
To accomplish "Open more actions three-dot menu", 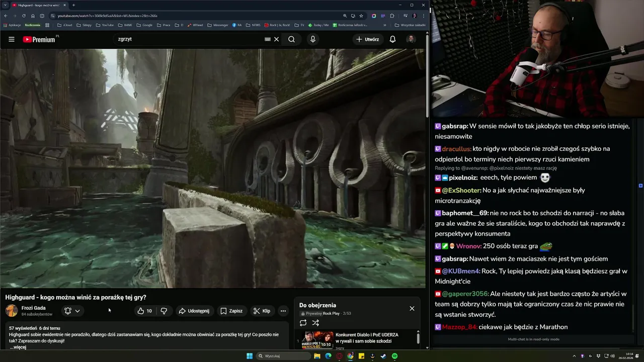I will 283,311.
